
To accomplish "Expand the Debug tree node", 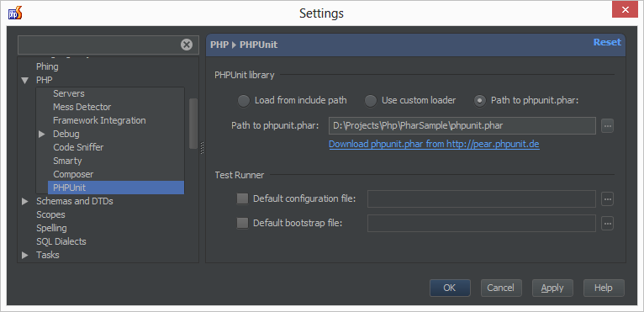I will [41, 134].
